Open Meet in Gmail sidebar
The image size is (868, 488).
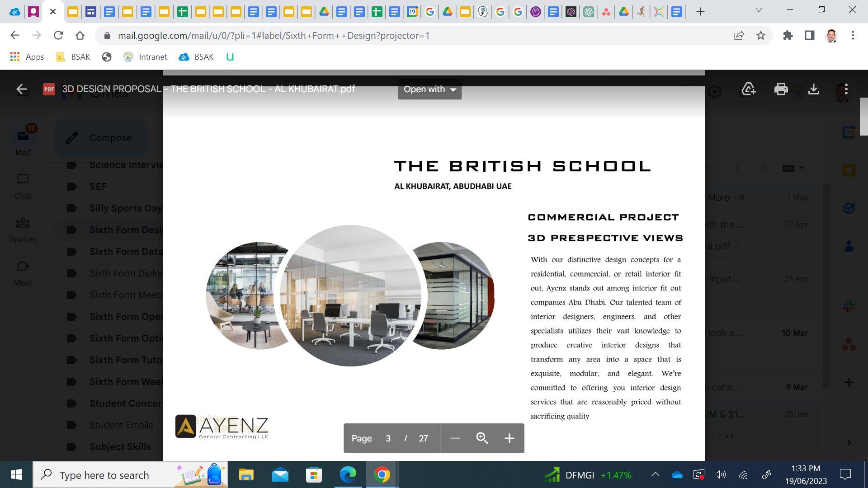click(x=23, y=273)
